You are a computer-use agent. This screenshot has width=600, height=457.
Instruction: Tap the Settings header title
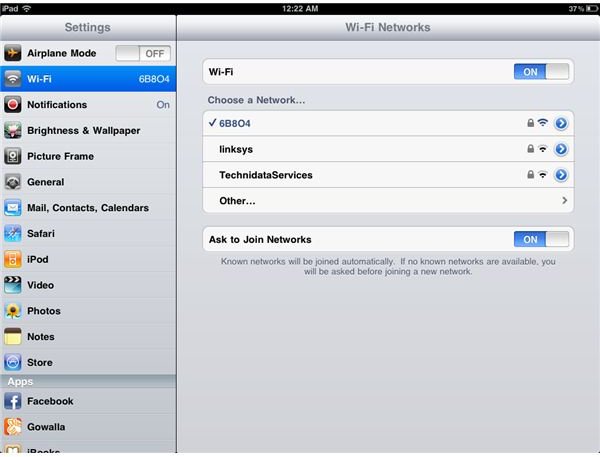click(x=88, y=27)
